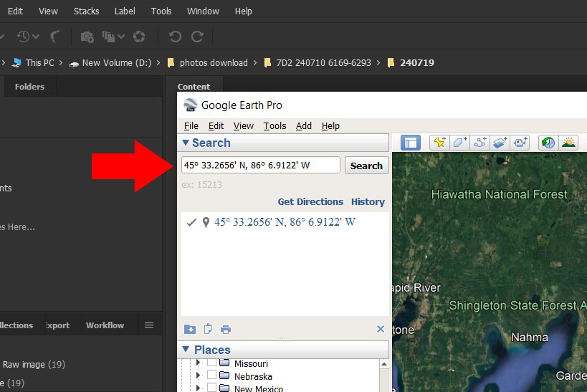This screenshot has width=587, height=392.
Task: Switch to Bridge Content tab
Action: (x=194, y=87)
